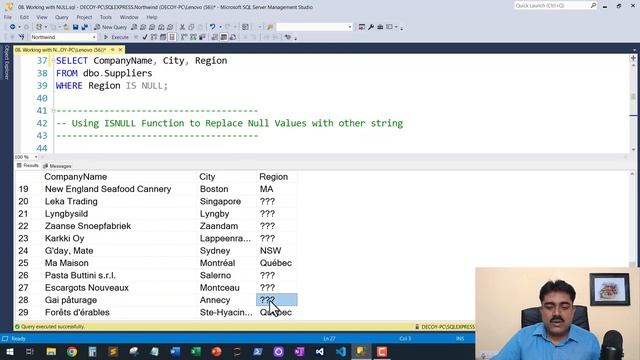
Task: Click the Execute query button
Action: (116, 37)
